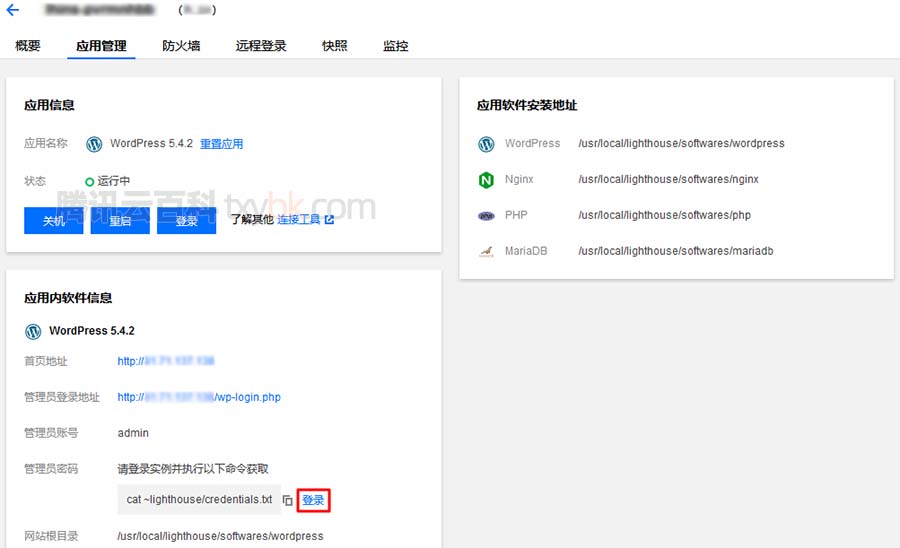
Task: Click the 登录 link next to copy icon
Action: tap(313, 500)
